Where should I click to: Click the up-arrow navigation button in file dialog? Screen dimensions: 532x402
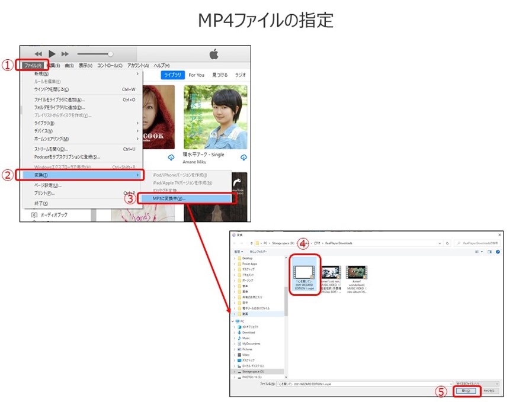click(x=251, y=243)
